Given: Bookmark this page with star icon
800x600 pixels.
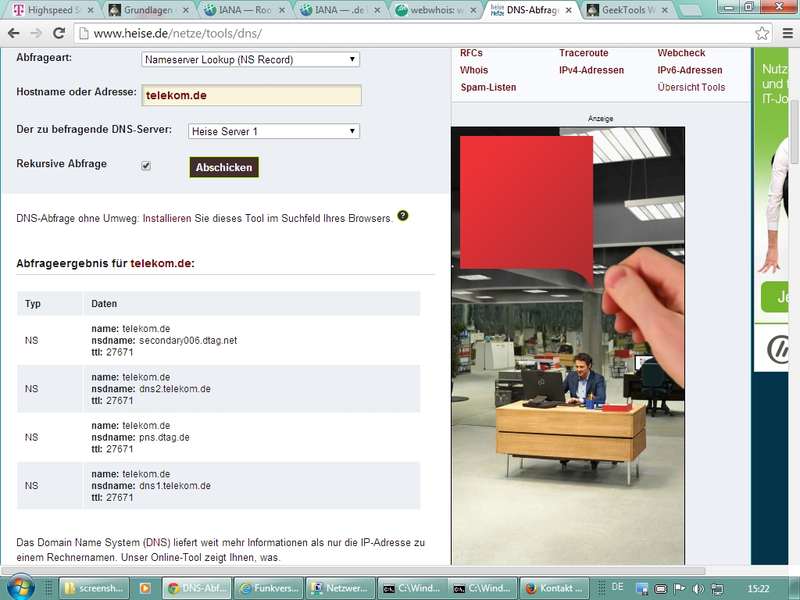Looking at the screenshot, I should (x=762, y=34).
